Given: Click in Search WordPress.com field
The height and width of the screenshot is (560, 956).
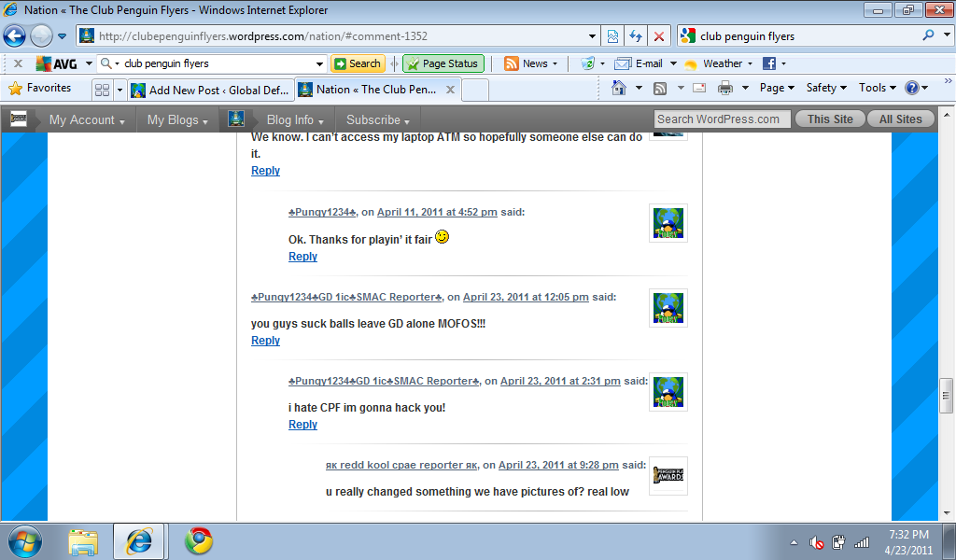Looking at the screenshot, I should (x=722, y=119).
